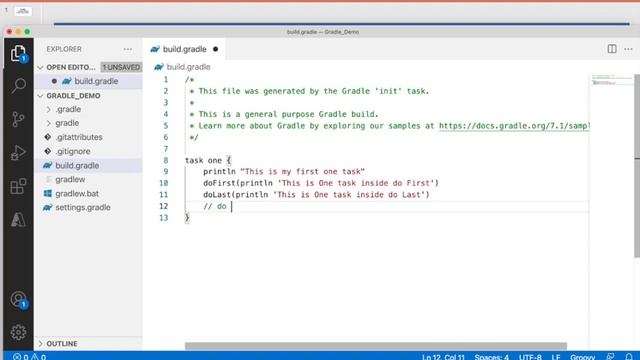640x360 pixels.
Task: Click the unsaved dot on build.gradle tab
Action: pyautogui.click(x=216, y=49)
